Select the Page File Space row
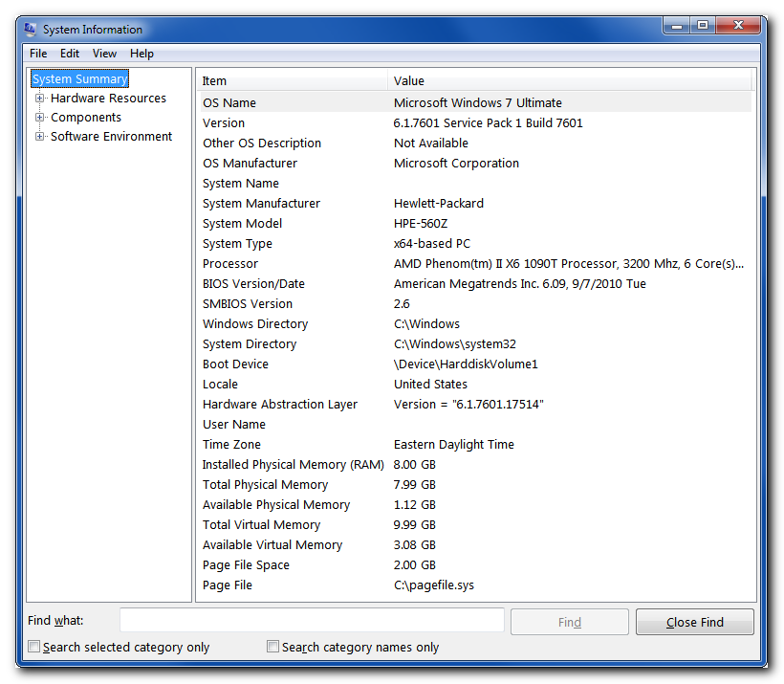Viewport: 784px width, 684px height. point(476,565)
